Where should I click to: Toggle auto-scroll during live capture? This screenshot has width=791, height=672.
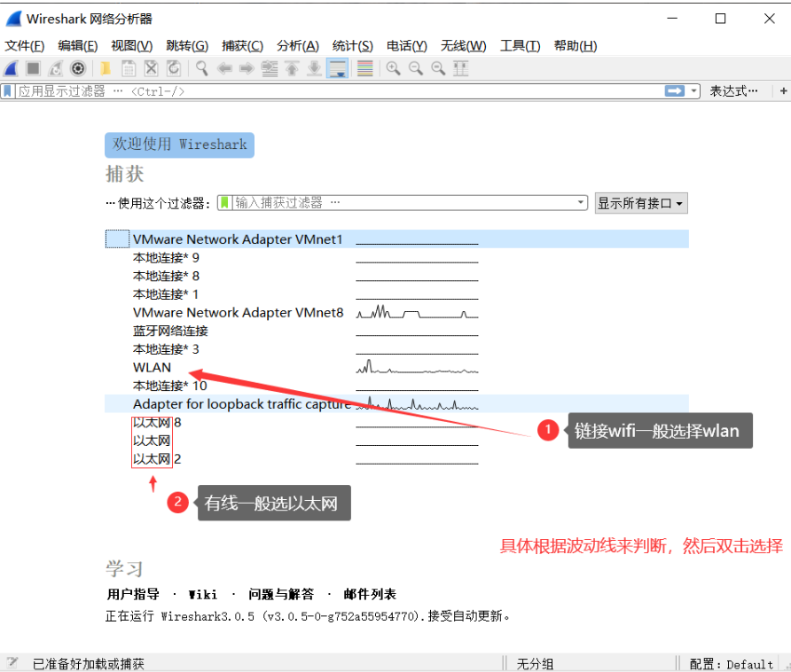click(x=337, y=68)
